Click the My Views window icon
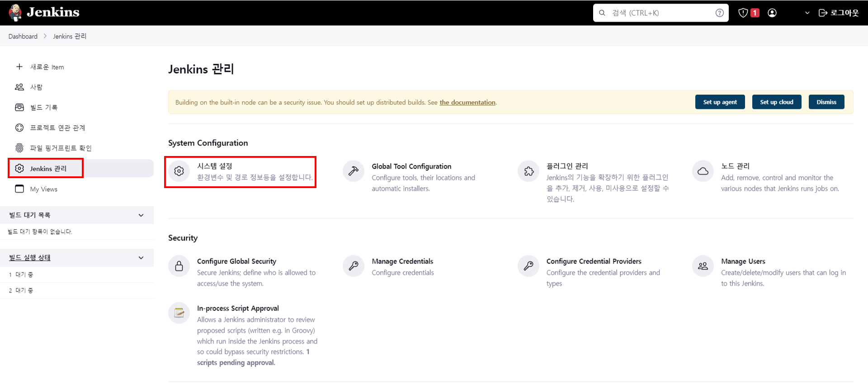The width and height of the screenshot is (868, 383). (x=19, y=189)
